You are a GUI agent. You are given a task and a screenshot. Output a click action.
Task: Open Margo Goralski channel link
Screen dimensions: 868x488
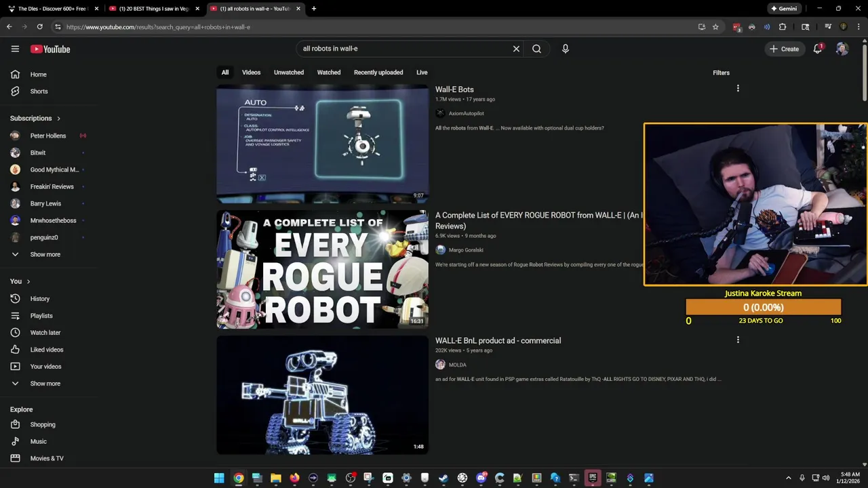pos(466,250)
